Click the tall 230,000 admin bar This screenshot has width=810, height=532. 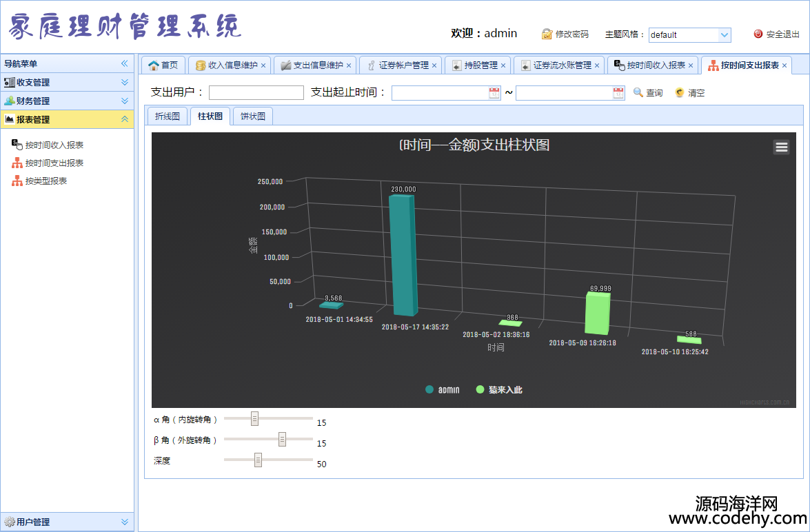403,255
